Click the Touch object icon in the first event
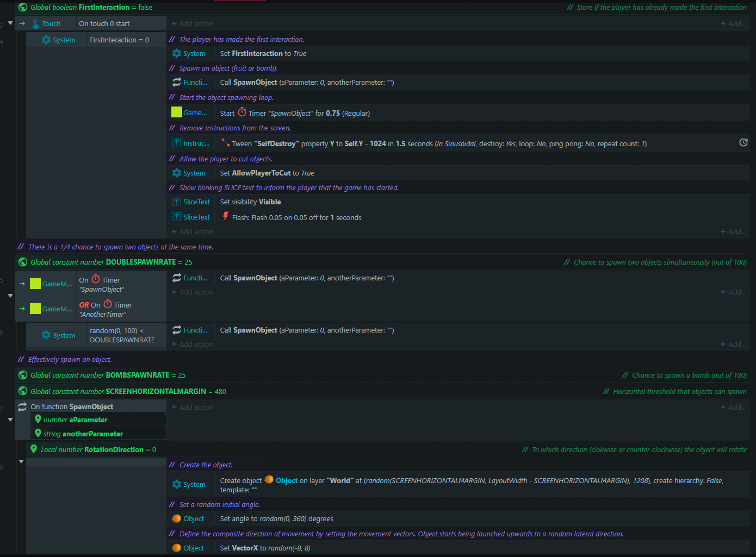This screenshot has height=557, width=756. point(35,24)
